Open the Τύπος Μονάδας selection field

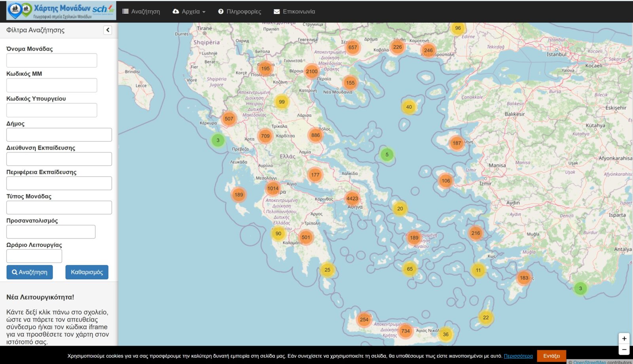click(59, 207)
